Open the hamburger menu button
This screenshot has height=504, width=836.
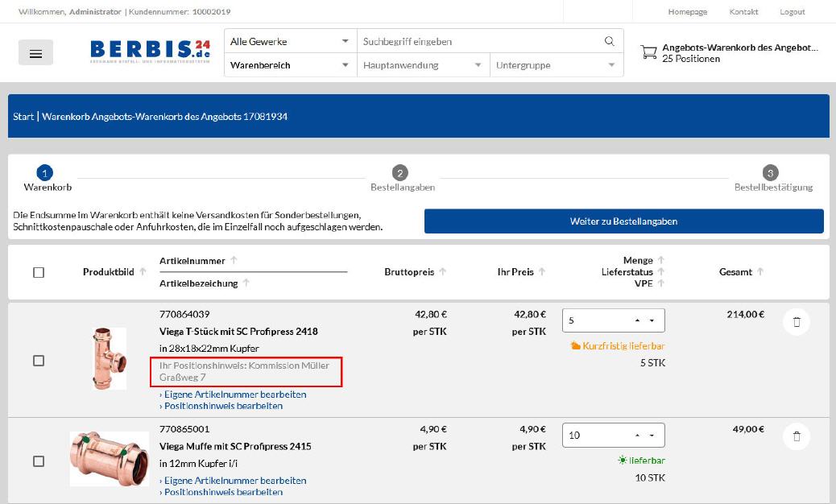tap(35, 53)
